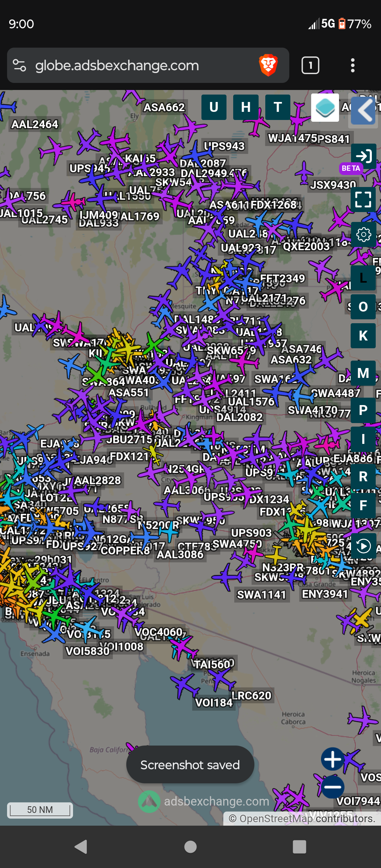
Task: Click the login arrow icon
Action: (x=364, y=156)
